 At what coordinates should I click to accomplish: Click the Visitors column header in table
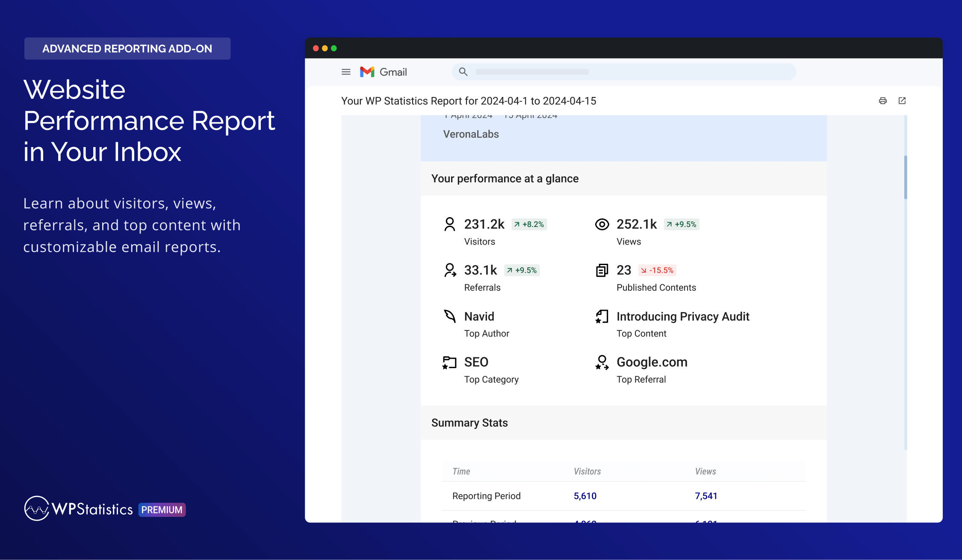pos(587,471)
